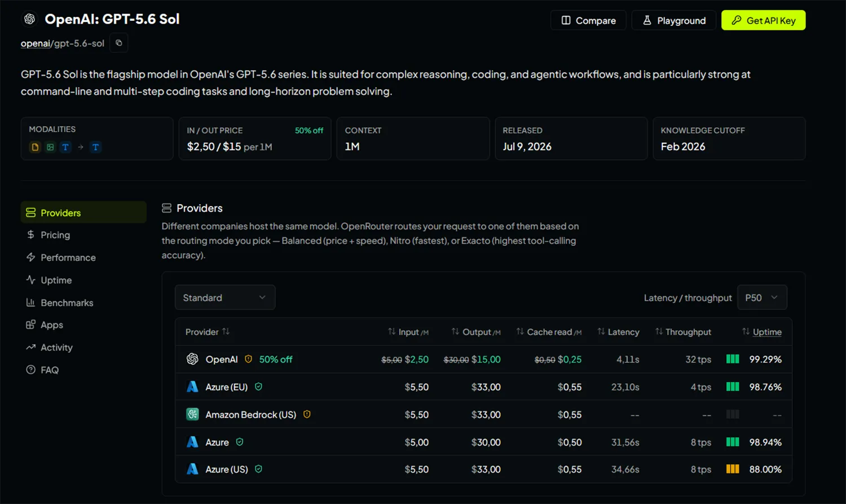Click the Azure (US) uptime bars indicator
Viewport: 846px width, 504px height.
pos(733,469)
